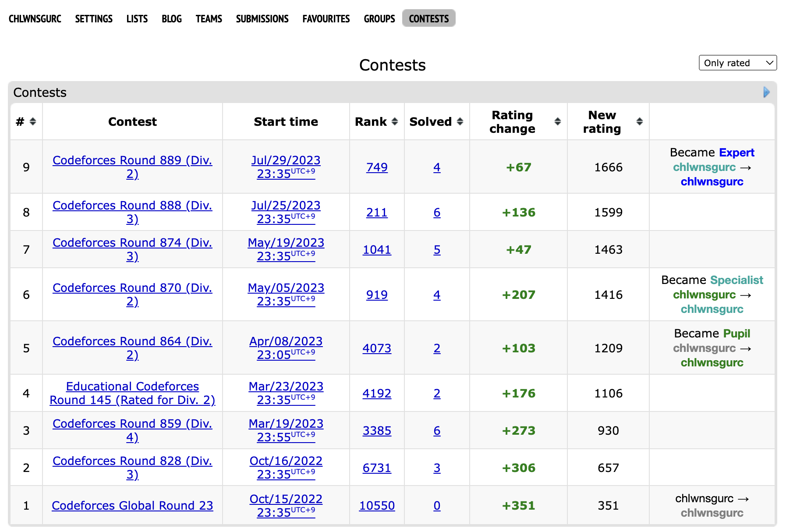View standings at rank 3385
Image resolution: width=786 pixels, height=532 pixels.
[377, 430]
